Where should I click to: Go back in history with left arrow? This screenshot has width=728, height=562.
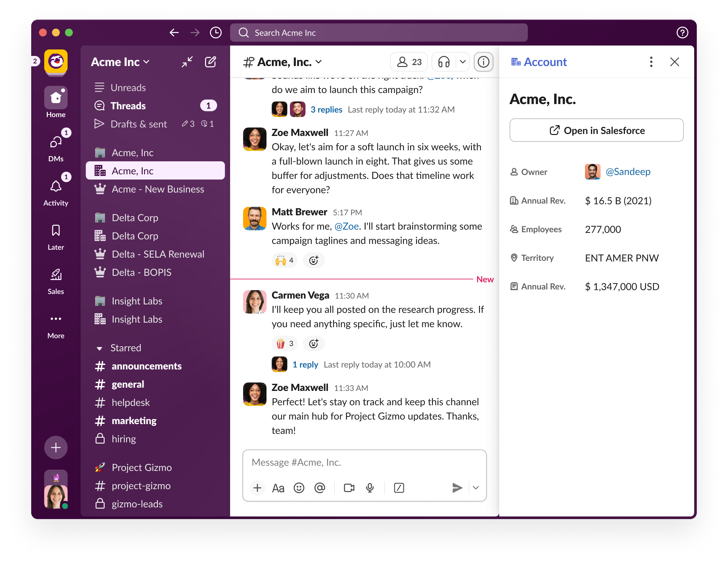coord(174,32)
